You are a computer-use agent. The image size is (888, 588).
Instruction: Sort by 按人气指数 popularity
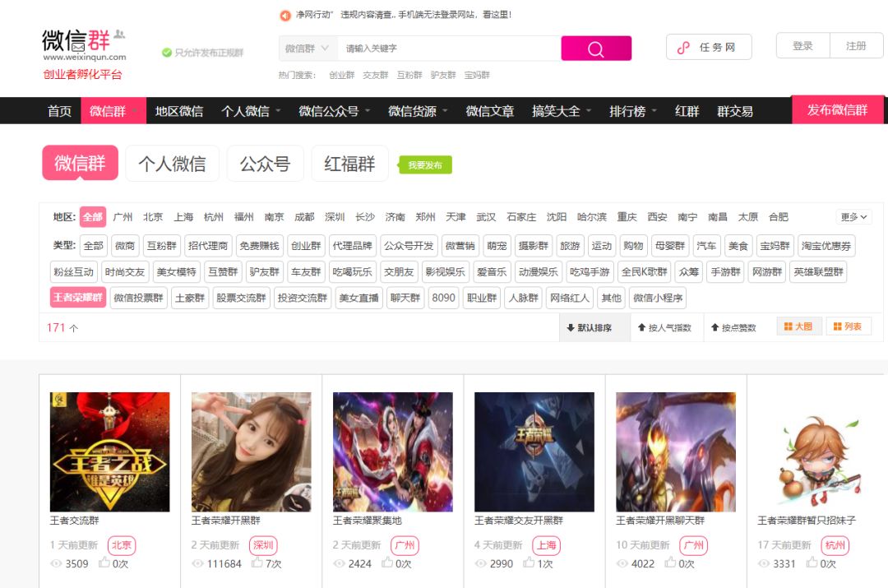(x=664, y=327)
